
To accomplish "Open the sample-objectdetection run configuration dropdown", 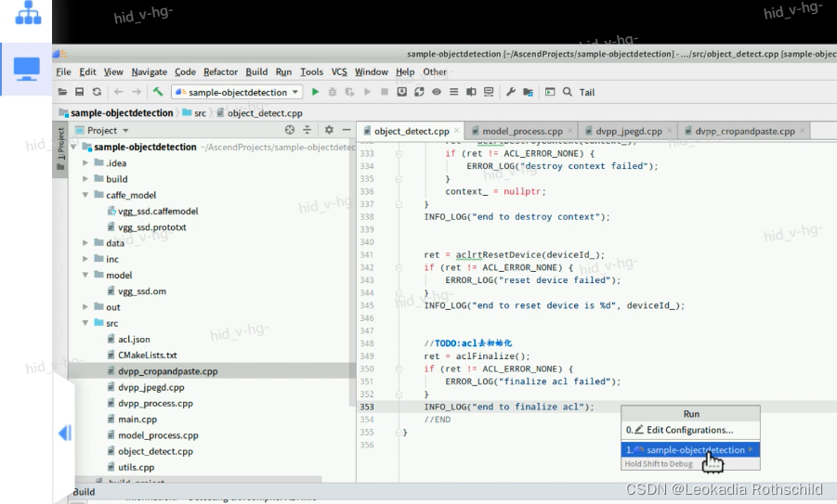I will [237, 92].
